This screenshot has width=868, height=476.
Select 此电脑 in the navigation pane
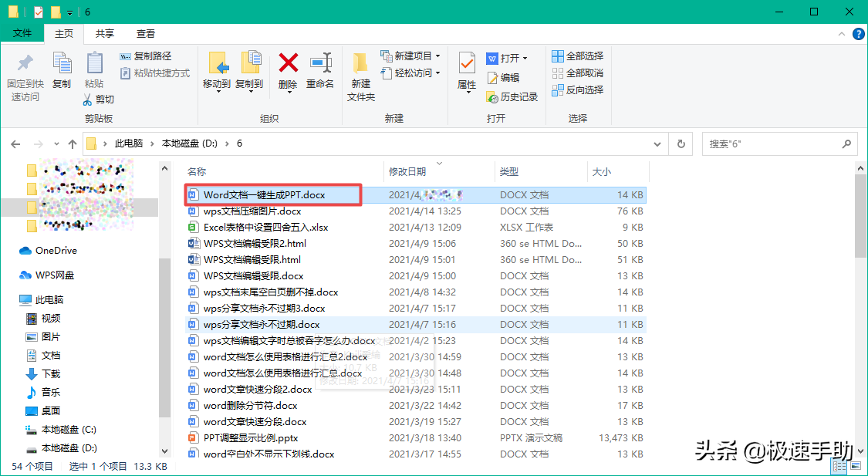point(42,299)
